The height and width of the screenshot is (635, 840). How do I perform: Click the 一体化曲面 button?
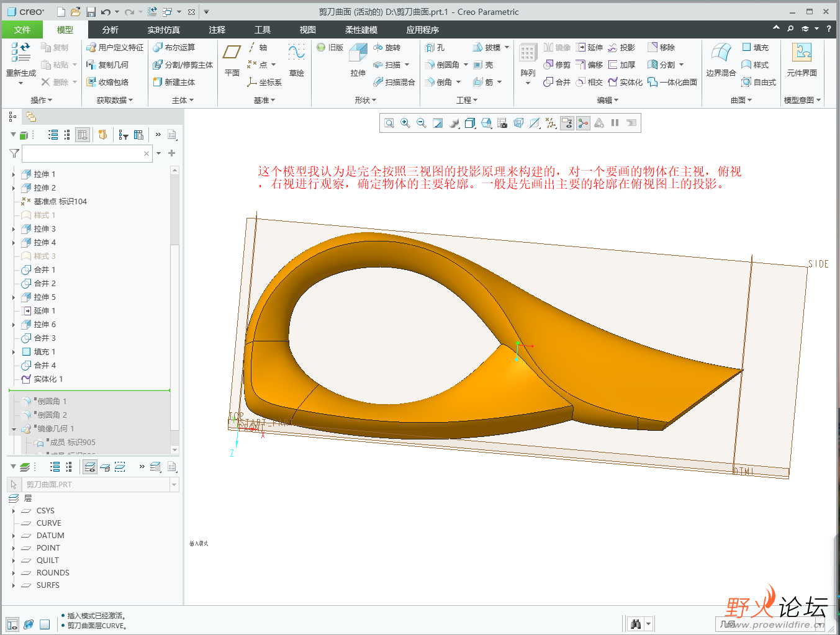(672, 82)
